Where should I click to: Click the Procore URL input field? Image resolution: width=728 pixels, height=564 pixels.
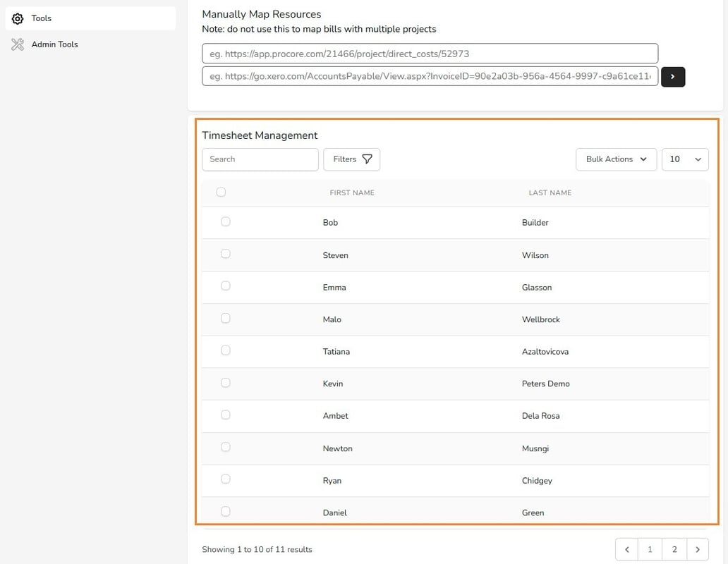[x=430, y=53]
